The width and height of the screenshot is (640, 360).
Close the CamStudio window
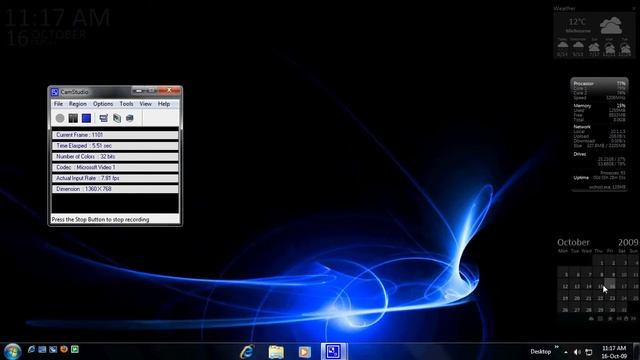point(169,90)
